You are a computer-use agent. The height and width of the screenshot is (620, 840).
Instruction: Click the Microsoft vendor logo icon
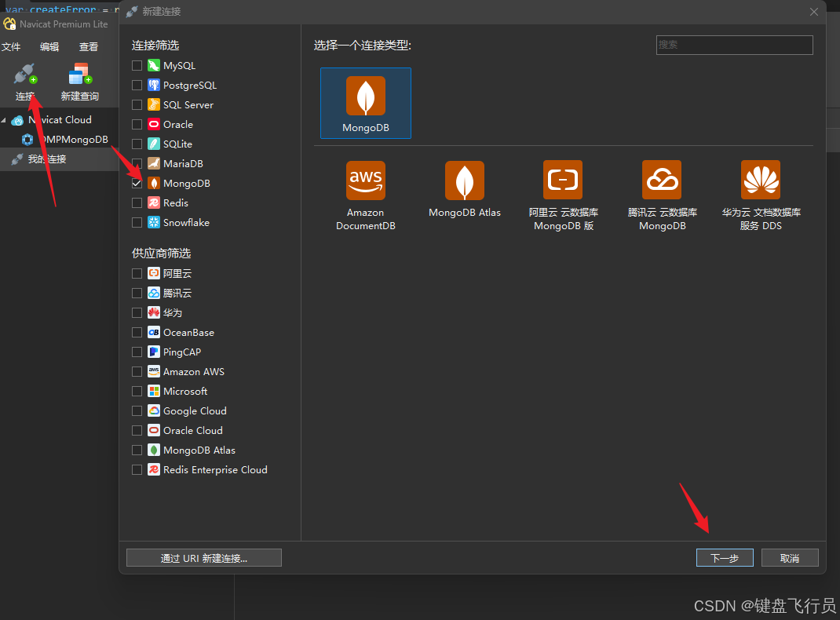154,392
